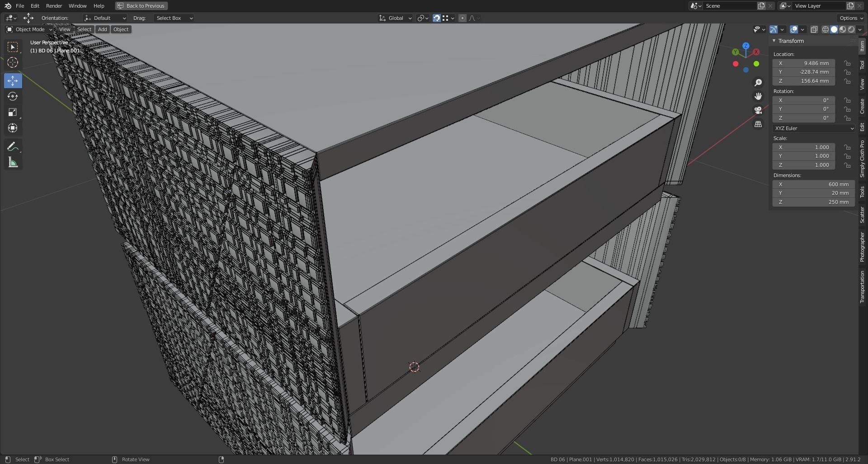Click the Scene name field

[x=730, y=6]
